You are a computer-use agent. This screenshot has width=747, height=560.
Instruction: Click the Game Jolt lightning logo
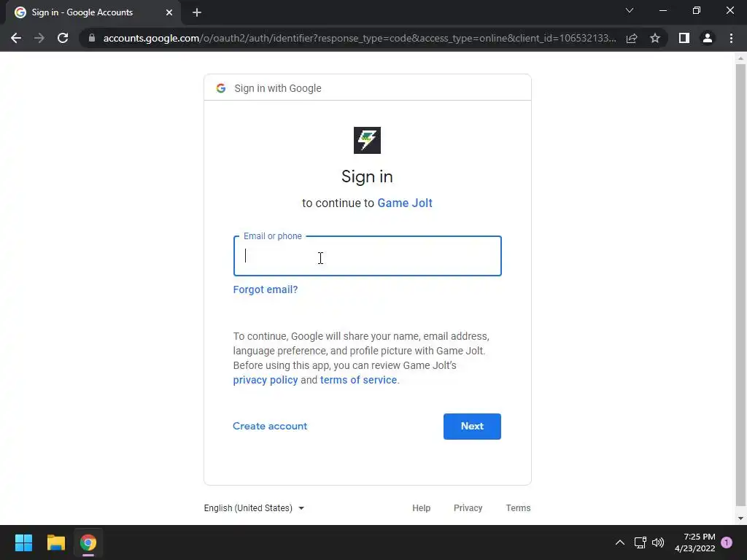click(368, 141)
